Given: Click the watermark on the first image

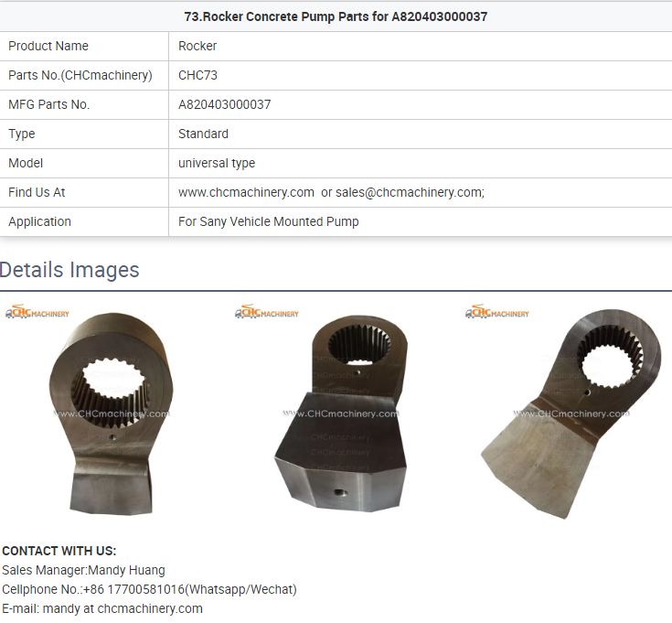Looking at the screenshot, I should [112, 414].
